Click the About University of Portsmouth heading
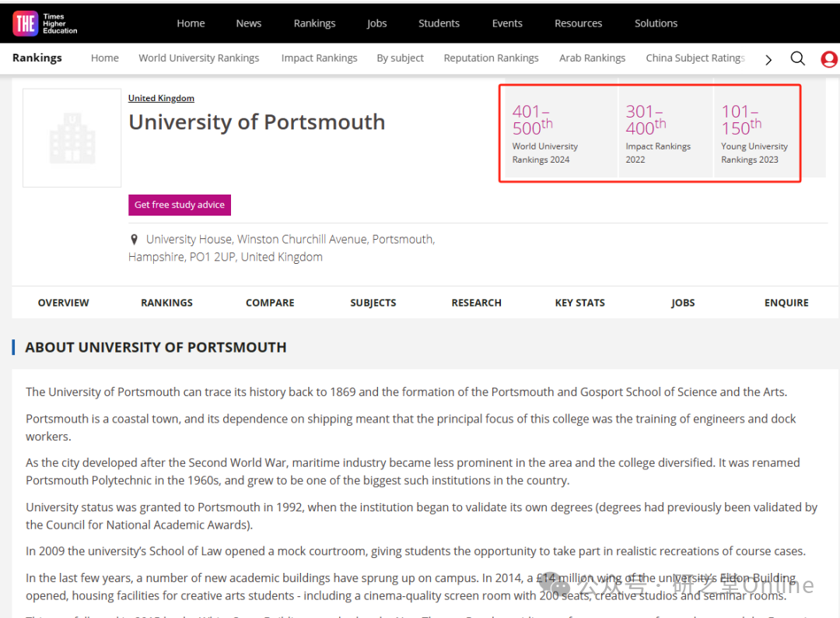The image size is (840, 618). (156, 347)
